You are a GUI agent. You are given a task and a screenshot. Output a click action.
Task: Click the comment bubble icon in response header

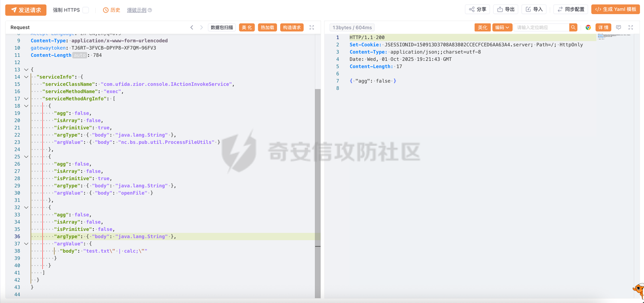point(618,28)
